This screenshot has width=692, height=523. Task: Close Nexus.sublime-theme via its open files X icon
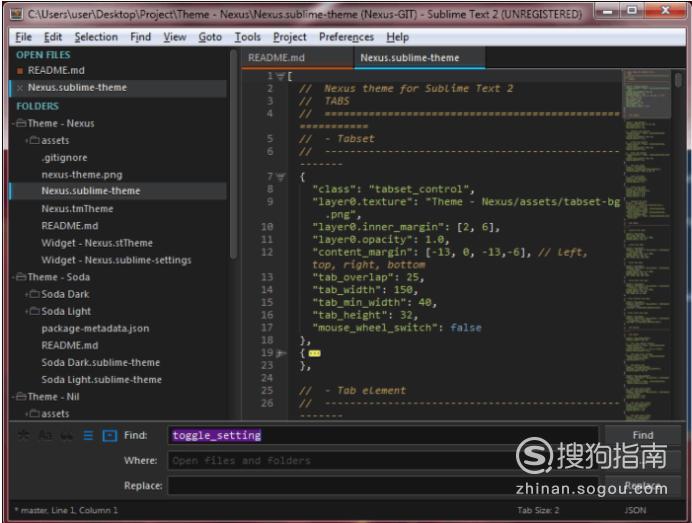click(20, 88)
